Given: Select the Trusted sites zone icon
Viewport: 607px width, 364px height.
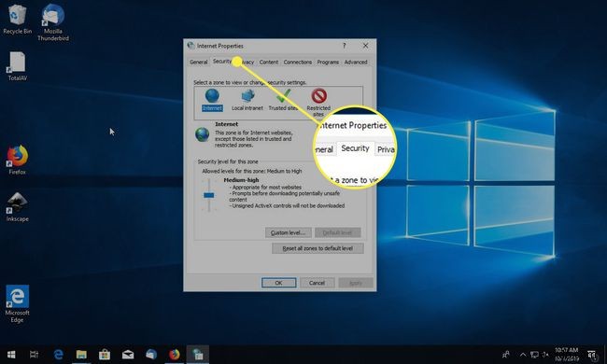Looking at the screenshot, I should click(283, 100).
